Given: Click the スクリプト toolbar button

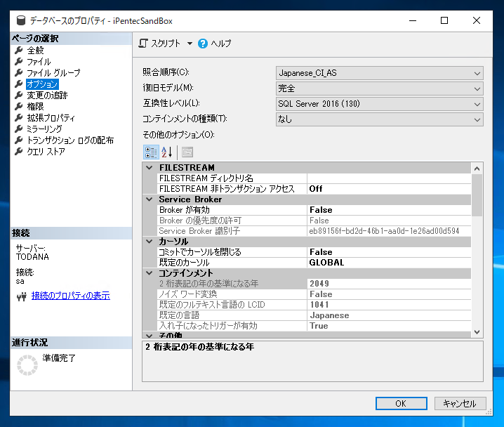Looking at the screenshot, I should coord(160,44).
